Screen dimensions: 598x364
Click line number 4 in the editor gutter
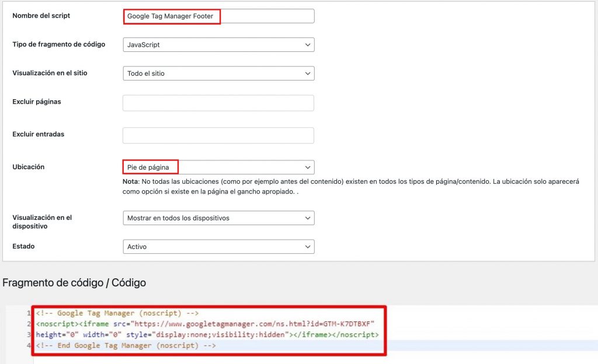click(x=29, y=346)
